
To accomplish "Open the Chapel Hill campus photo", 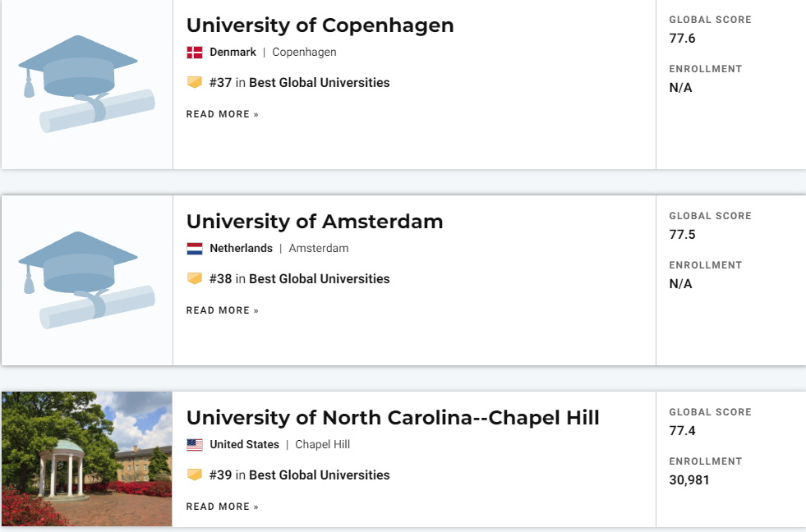I will point(86,459).
